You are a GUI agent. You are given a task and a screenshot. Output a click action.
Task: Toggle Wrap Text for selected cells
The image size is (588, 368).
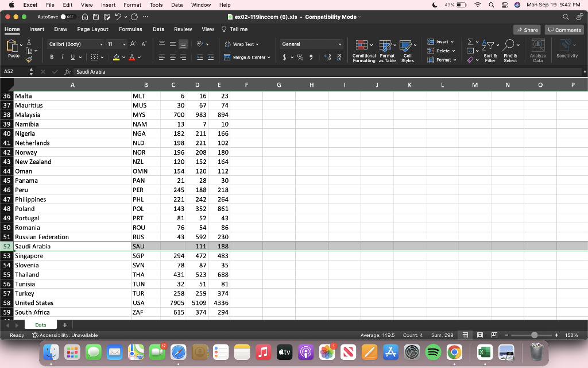[x=242, y=44]
